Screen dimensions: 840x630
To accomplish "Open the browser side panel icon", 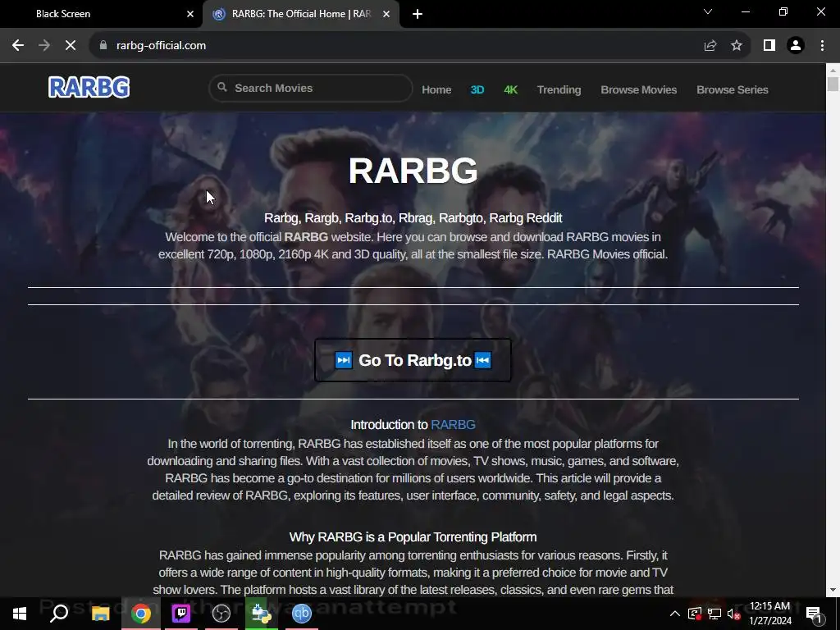I will [x=769, y=46].
